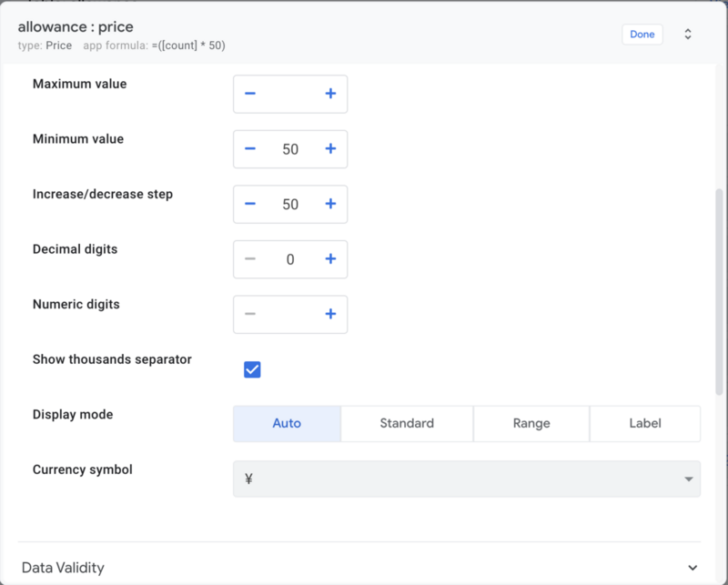
Task: Increase Minimum value above 50
Action: coord(330,149)
